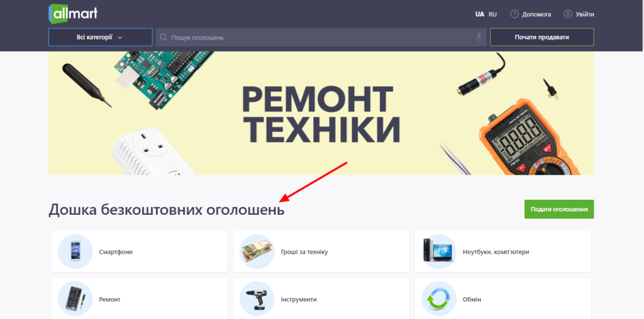644x319 pixels.
Task: Click the help question mark icon
Action: pyautogui.click(x=514, y=14)
